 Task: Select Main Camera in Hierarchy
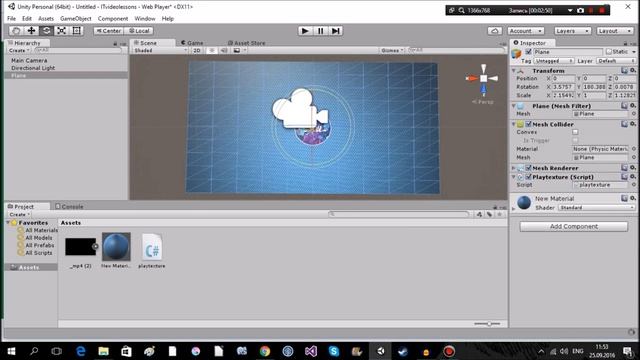pos(29,60)
